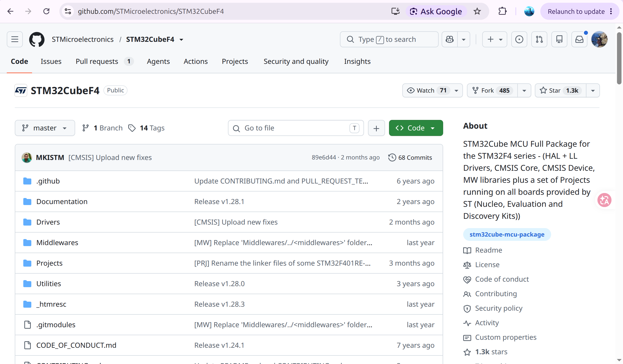Bookmark this page with the star icon
This screenshot has width=623, height=364.
477,11
